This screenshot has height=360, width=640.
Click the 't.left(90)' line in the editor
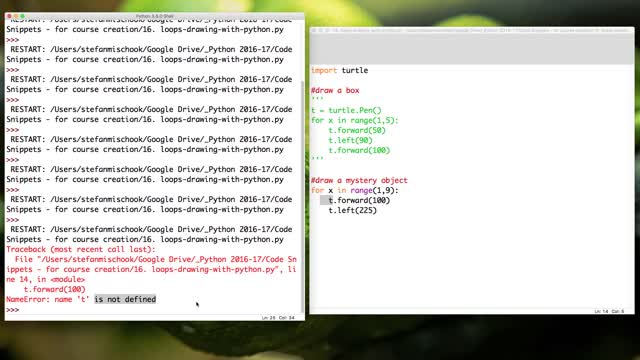pos(350,140)
